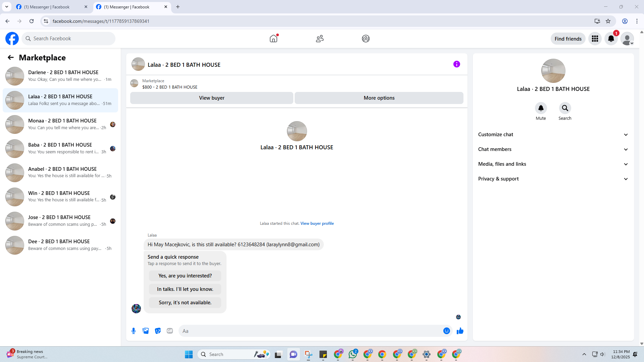
Task: Go back from Marketplace chats list
Action: pos(11,57)
